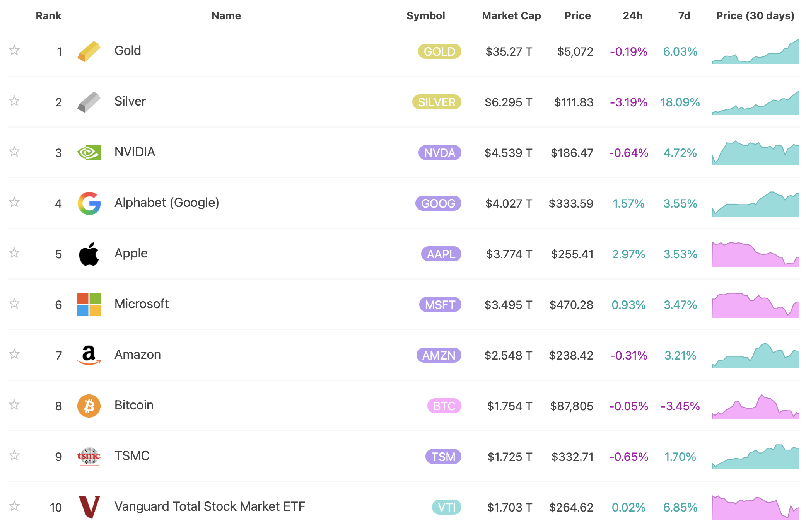
Task: Click the Microsoft four-square logo
Action: [89, 305]
